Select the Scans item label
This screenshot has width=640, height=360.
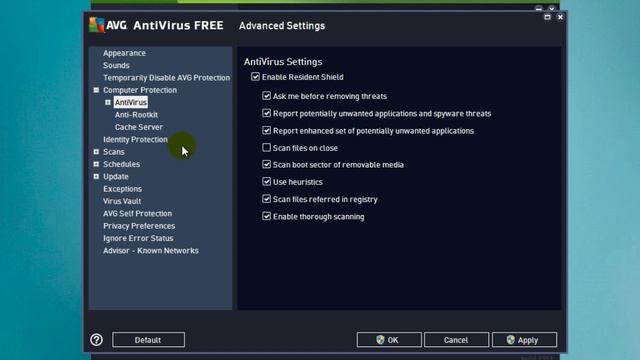coord(113,152)
